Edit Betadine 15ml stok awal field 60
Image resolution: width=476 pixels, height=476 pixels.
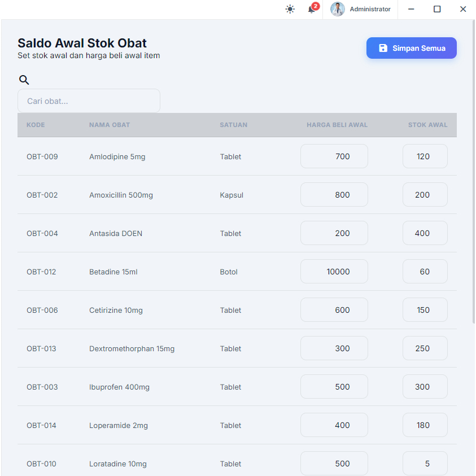pos(425,272)
